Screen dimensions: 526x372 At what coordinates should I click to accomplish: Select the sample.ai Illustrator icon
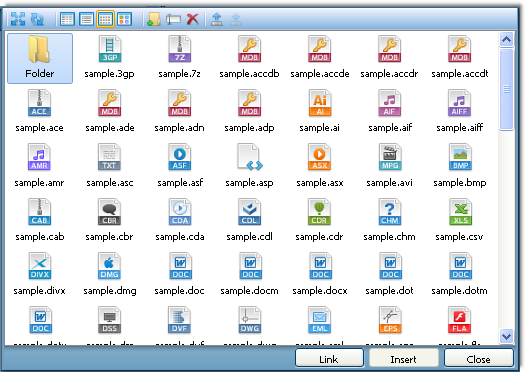click(x=319, y=103)
